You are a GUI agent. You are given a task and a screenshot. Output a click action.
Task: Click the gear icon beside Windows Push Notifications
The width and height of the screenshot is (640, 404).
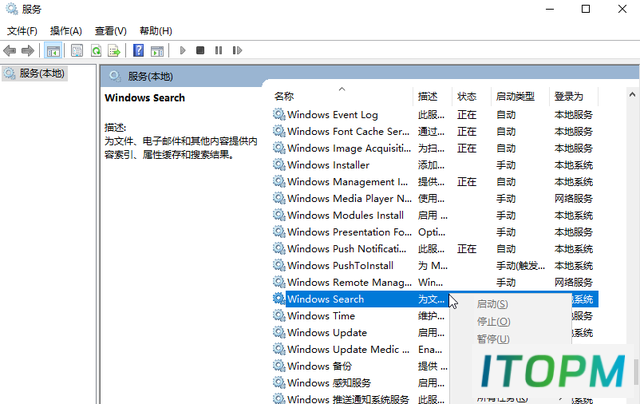(279, 248)
